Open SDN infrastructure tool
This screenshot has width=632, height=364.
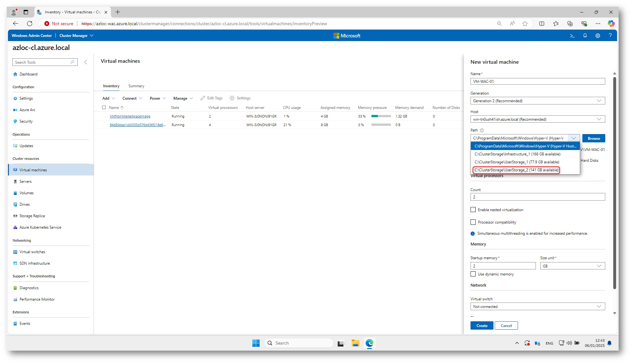34,263
